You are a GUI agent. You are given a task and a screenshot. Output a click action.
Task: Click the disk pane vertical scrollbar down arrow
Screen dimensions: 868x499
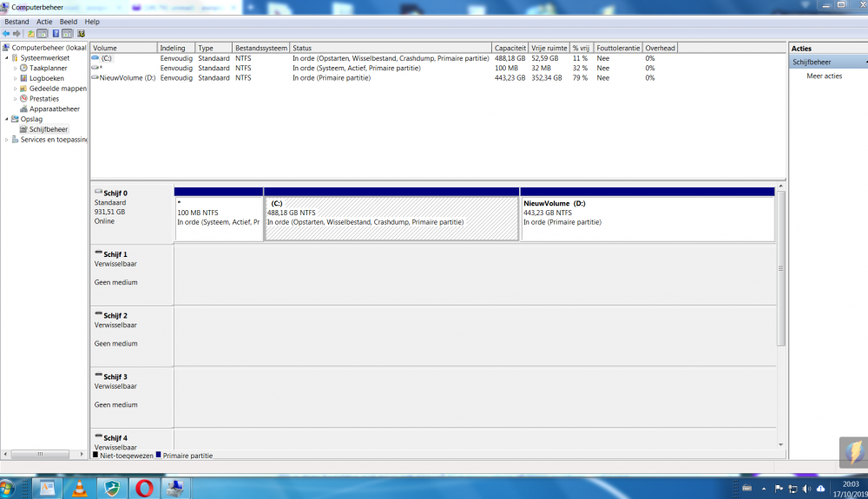(781, 444)
